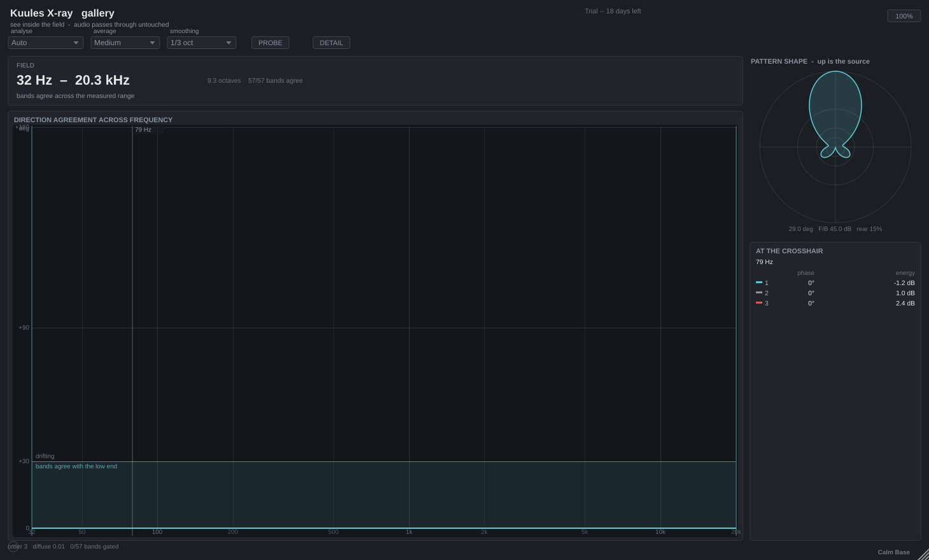The image size is (929, 560).
Task: Click the '29.0 deg' readout under polar plot
Action: 801,229
